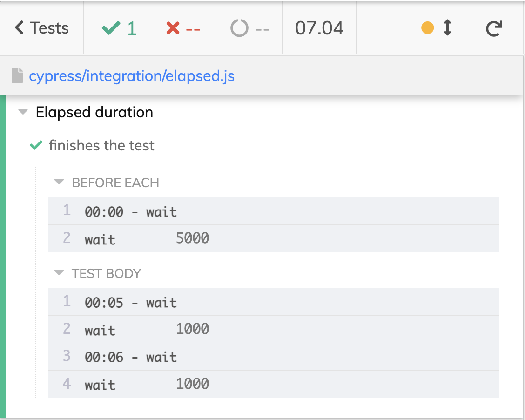Click the orange status dot indicator
The width and height of the screenshot is (525, 420).
(427, 28)
